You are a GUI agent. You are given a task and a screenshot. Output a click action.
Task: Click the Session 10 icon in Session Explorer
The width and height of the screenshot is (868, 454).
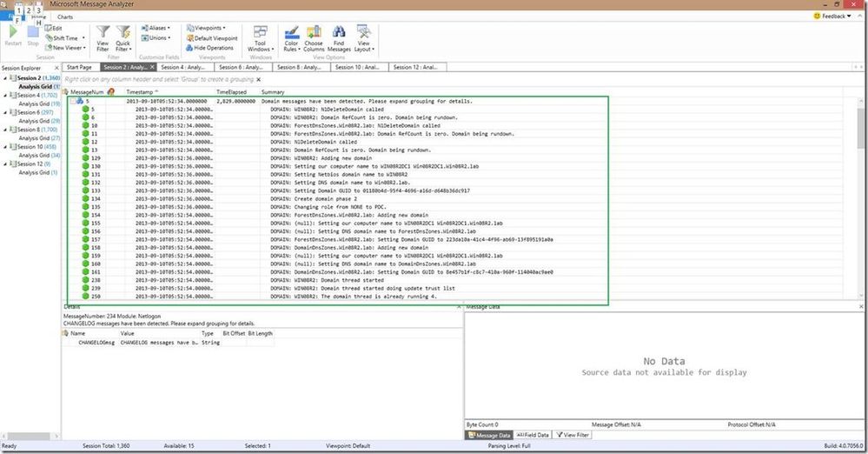pyautogui.click(x=13, y=147)
